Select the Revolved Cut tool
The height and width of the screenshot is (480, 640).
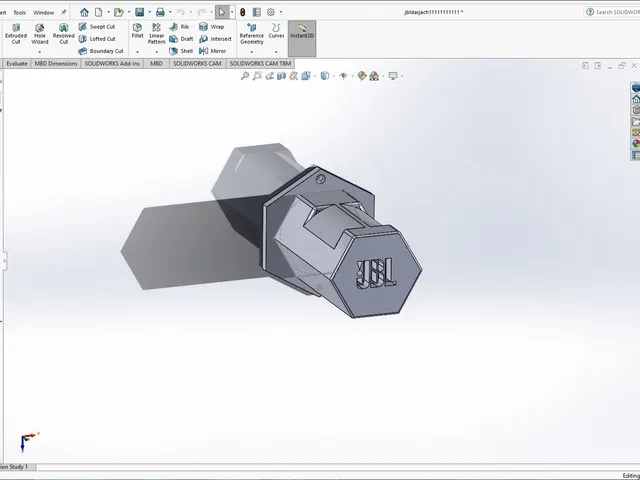[64, 33]
